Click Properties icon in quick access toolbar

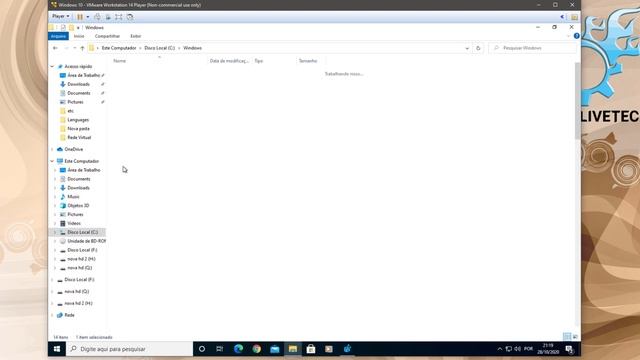(x=63, y=28)
